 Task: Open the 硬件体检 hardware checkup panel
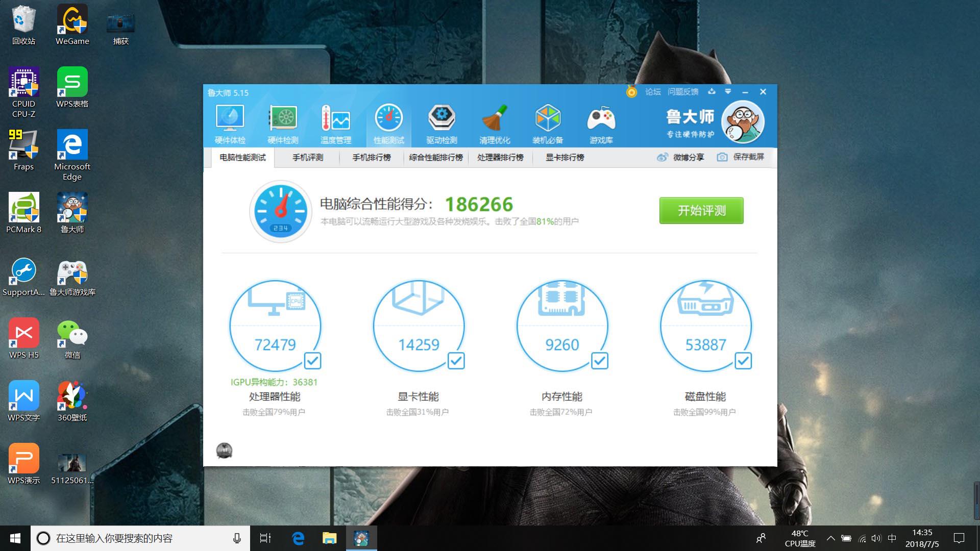coord(230,122)
